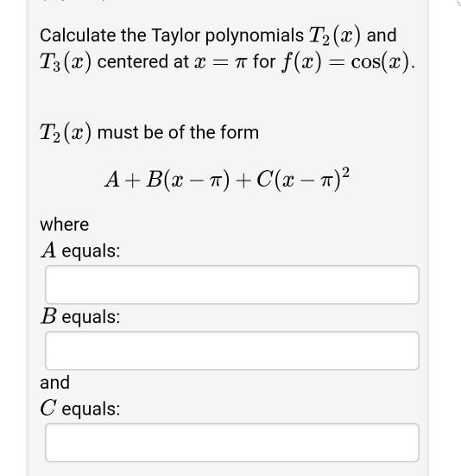Click the cos(x) expression
The width and height of the screenshot is (461, 476).
tap(381, 62)
